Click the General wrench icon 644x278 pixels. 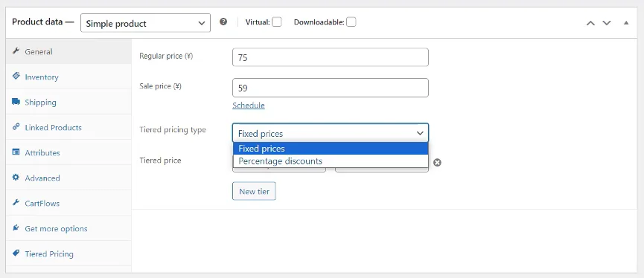click(16, 51)
